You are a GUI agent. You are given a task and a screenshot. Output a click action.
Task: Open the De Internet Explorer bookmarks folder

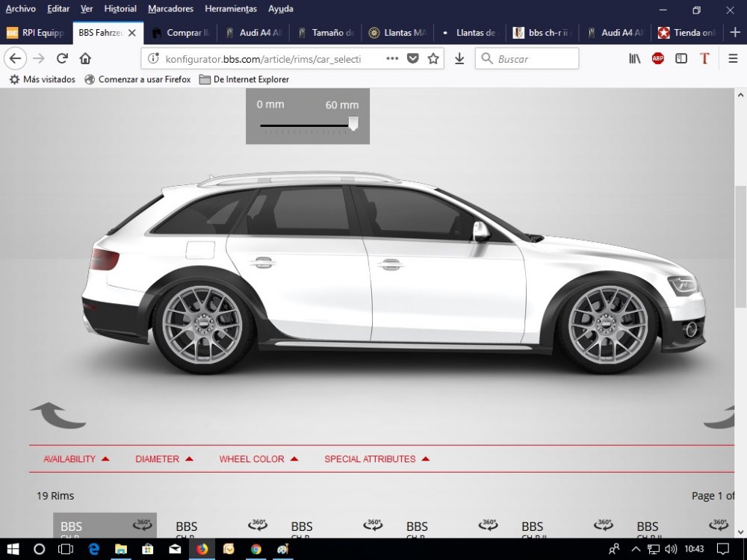(244, 80)
